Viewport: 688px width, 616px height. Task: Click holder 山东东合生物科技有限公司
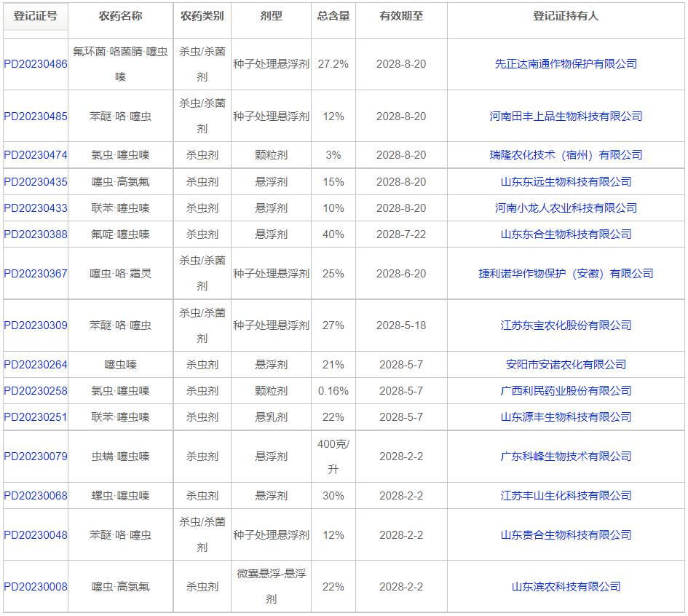tap(566, 234)
